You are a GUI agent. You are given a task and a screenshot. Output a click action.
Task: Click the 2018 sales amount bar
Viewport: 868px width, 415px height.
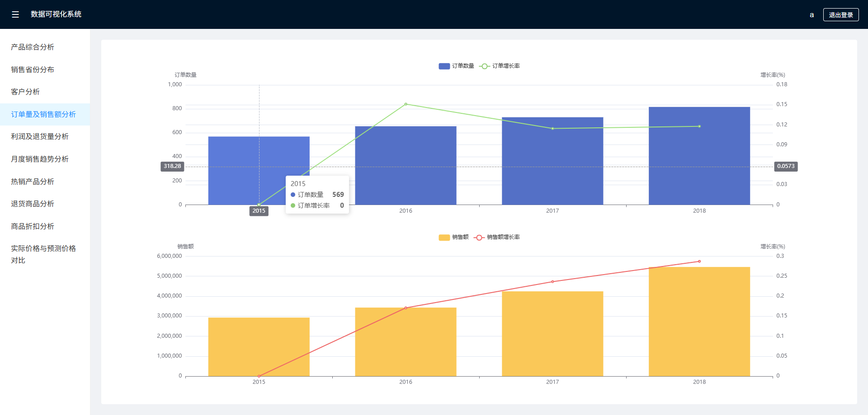point(699,322)
